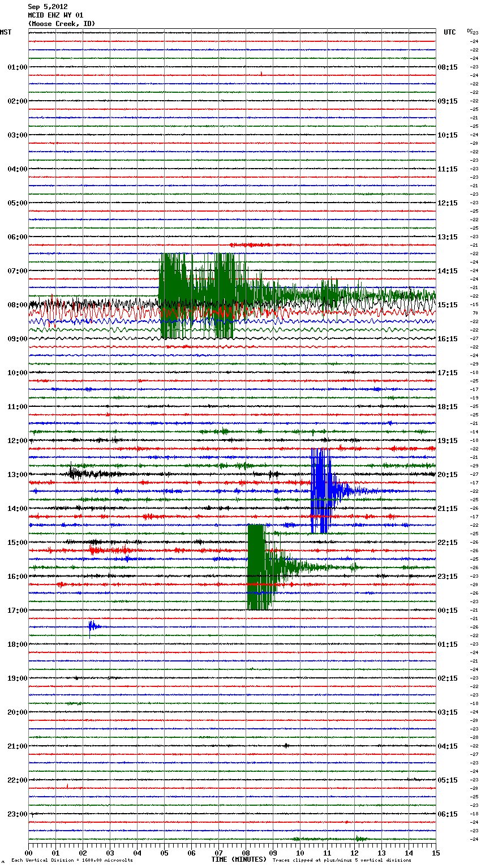Click the "TIME (MINUTES)" axis title
The image size is (481, 868).
[239, 860]
